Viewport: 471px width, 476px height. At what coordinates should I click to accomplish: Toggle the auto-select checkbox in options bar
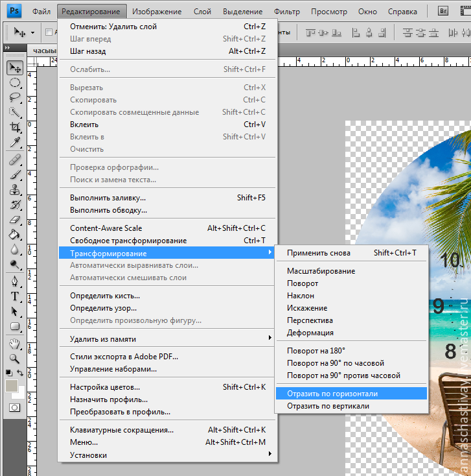49,32
